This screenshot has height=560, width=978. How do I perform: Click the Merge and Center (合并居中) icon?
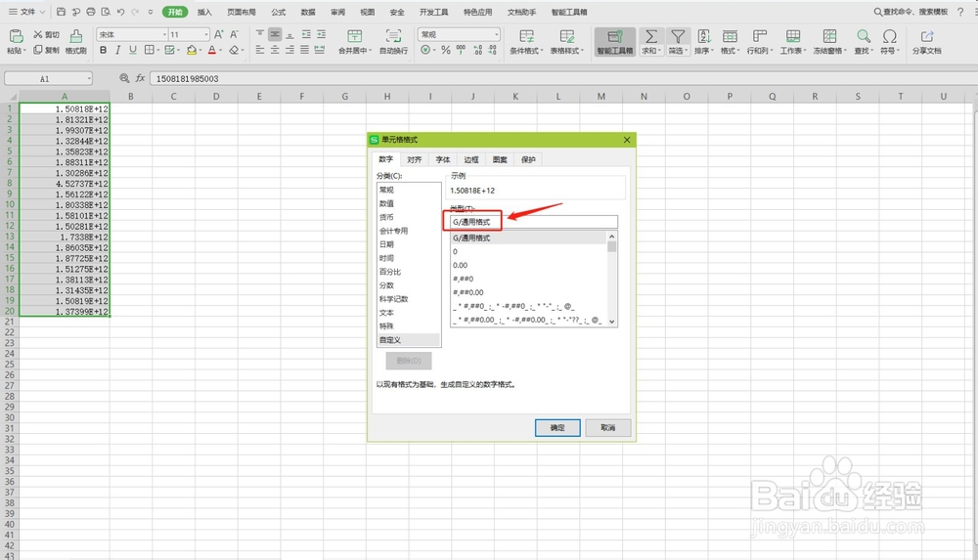coord(354,36)
